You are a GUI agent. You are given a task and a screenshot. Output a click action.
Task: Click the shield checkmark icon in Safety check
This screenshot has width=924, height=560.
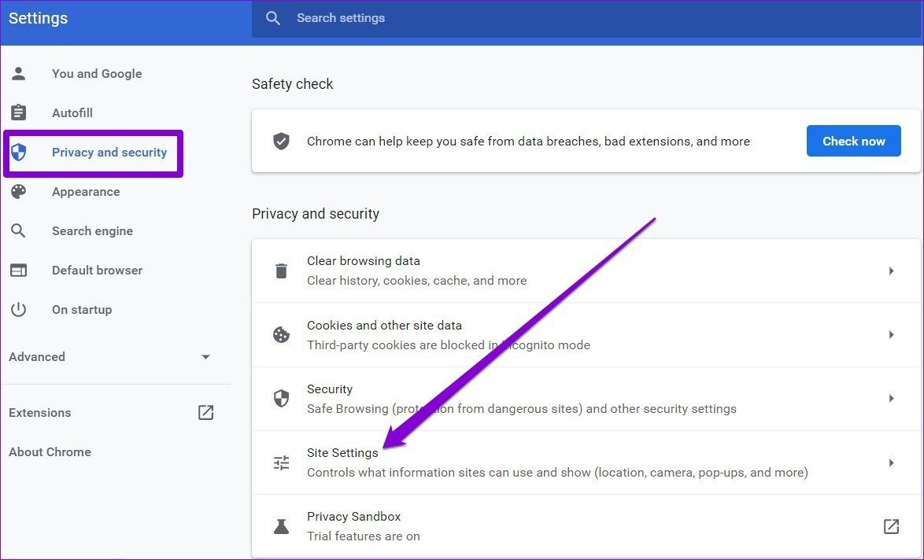click(281, 142)
